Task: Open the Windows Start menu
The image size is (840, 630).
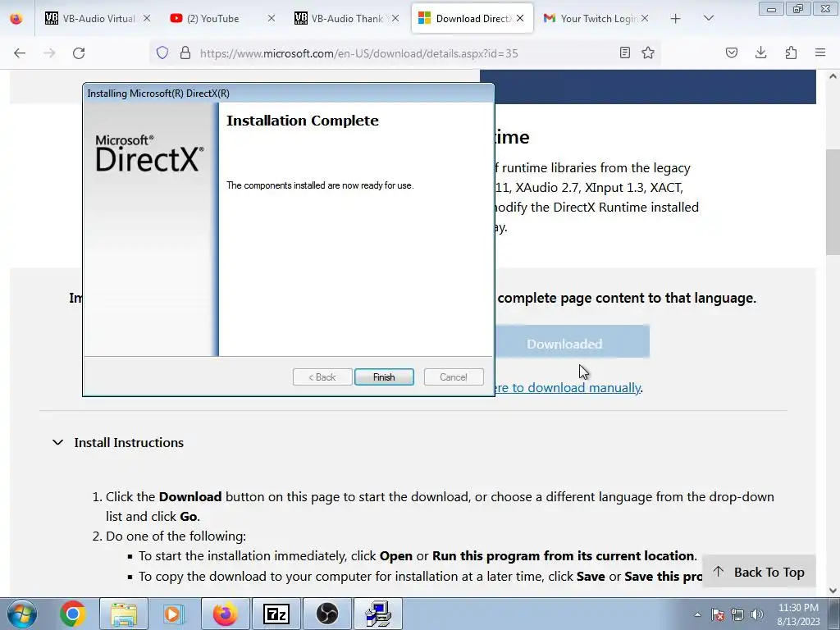Action: point(21,614)
